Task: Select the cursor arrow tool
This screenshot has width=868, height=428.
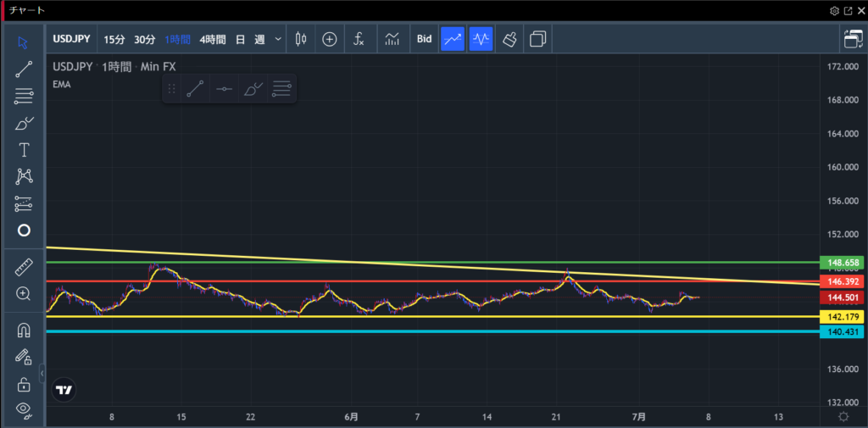Action: (23, 42)
